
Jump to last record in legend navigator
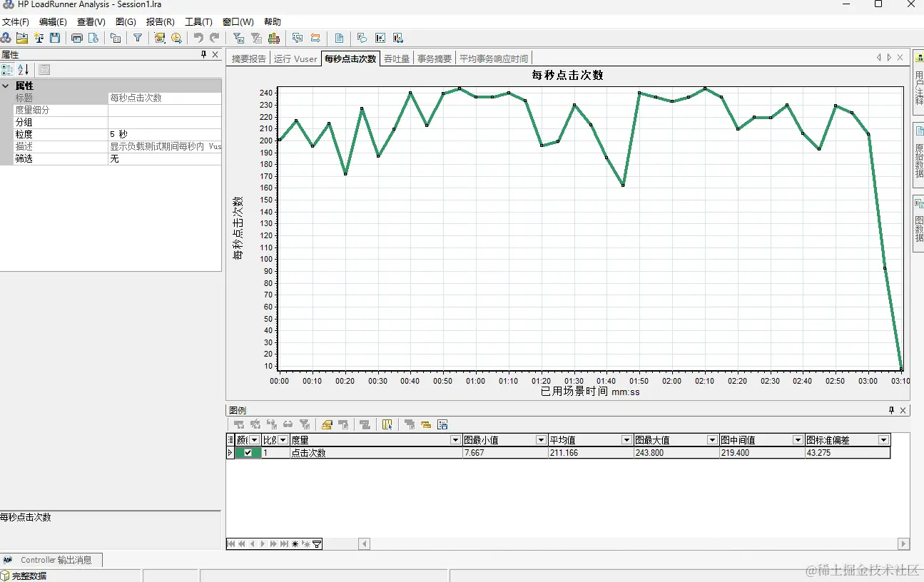[284, 544]
